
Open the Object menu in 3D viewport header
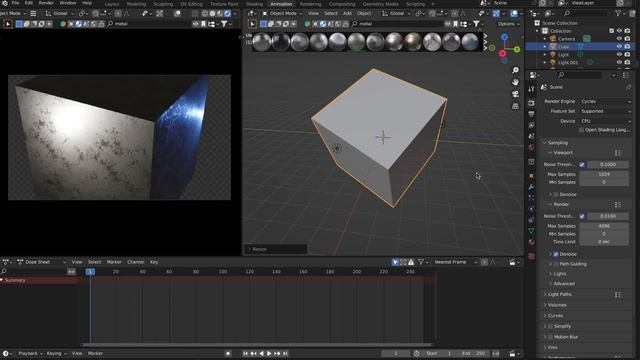(x=364, y=13)
